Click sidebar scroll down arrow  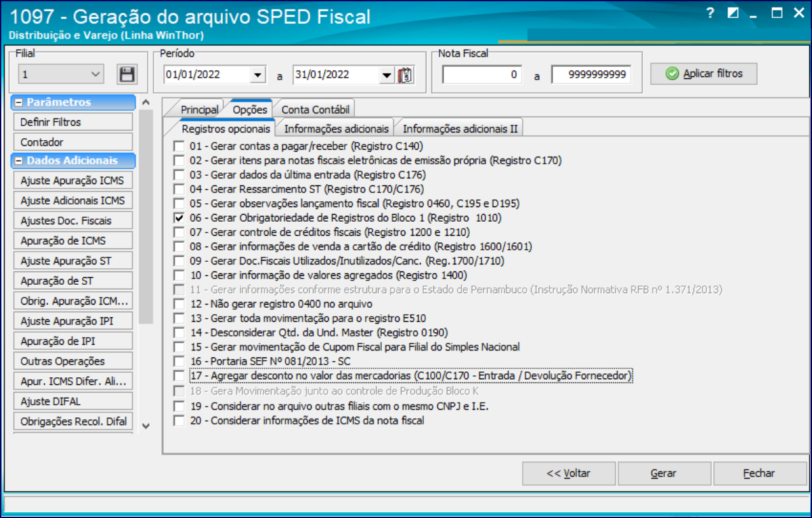pyautogui.click(x=145, y=426)
